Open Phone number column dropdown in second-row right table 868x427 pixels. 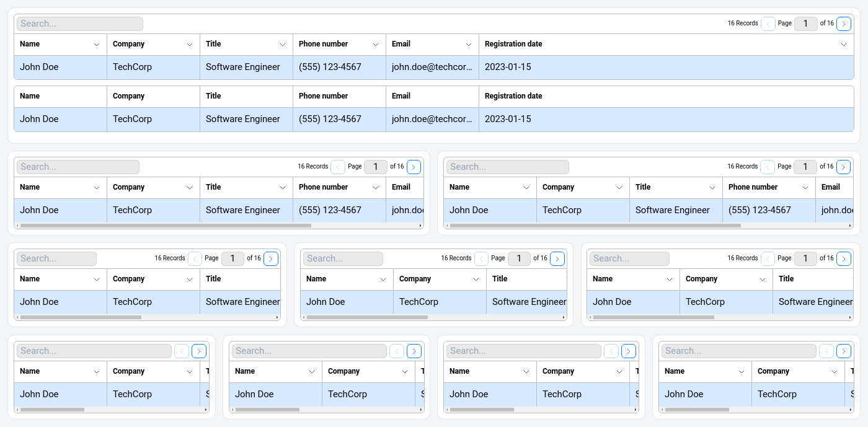click(x=805, y=188)
